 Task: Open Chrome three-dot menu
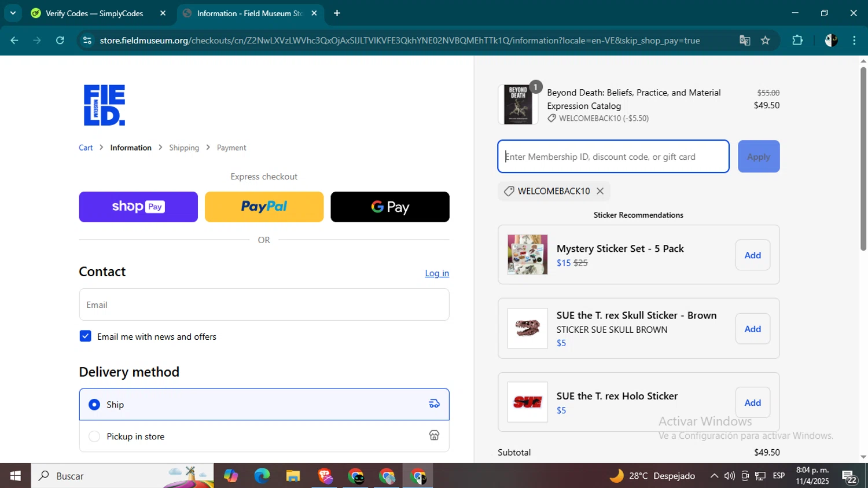click(854, 41)
